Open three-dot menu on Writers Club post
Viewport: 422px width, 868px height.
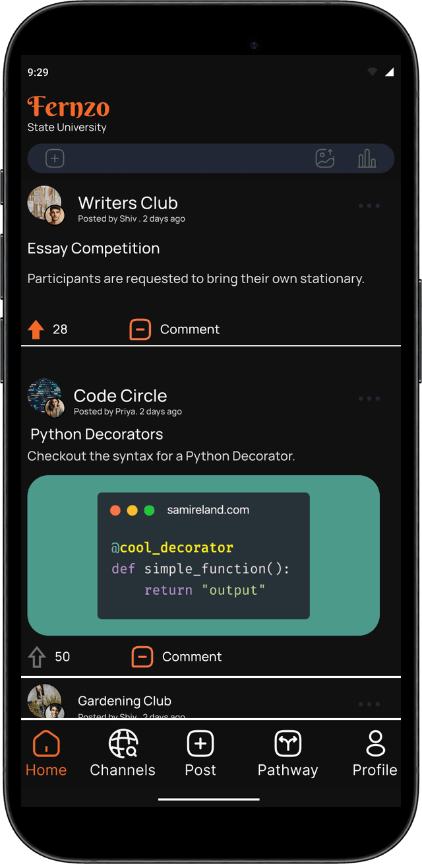tap(369, 206)
